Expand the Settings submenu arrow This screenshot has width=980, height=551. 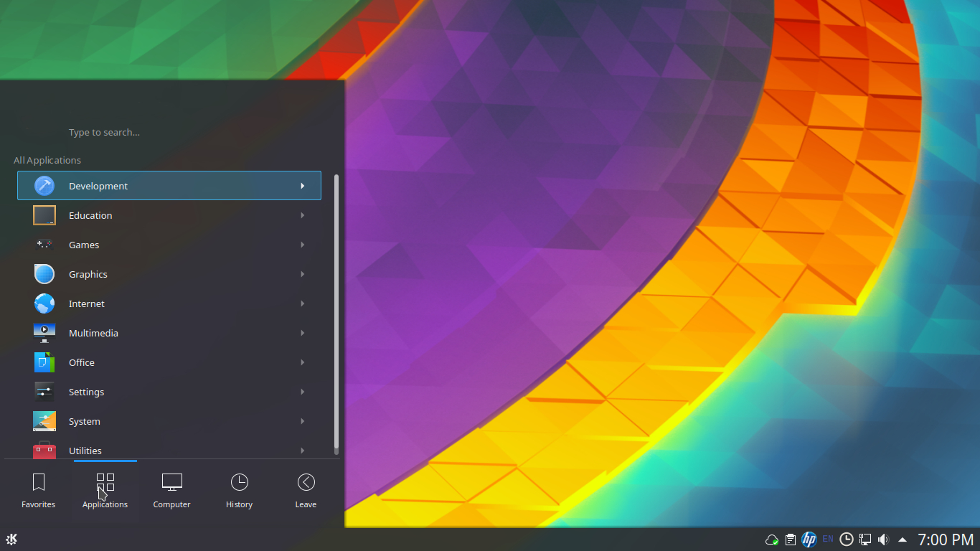point(303,392)
